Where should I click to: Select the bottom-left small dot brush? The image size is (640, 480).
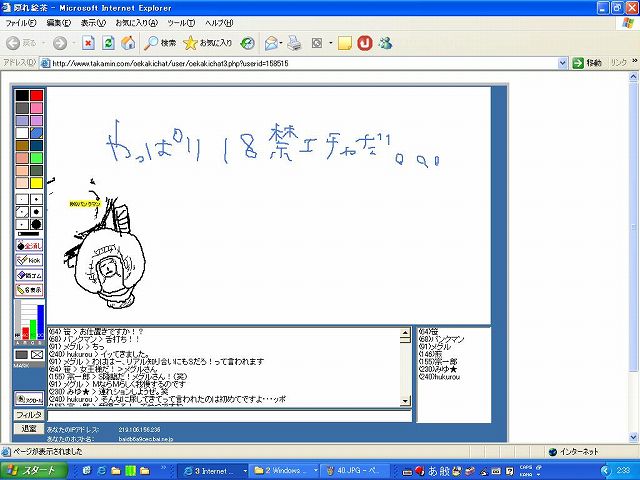point(22,224)
